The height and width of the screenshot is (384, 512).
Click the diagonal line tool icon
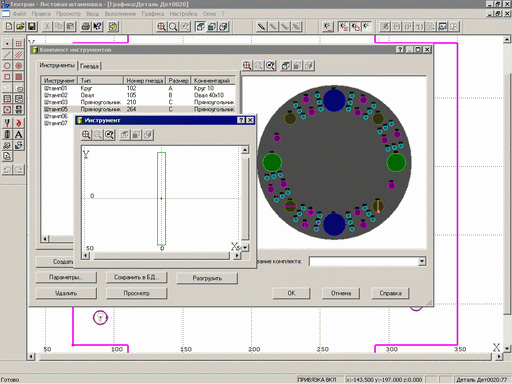(x=7, y=55)
